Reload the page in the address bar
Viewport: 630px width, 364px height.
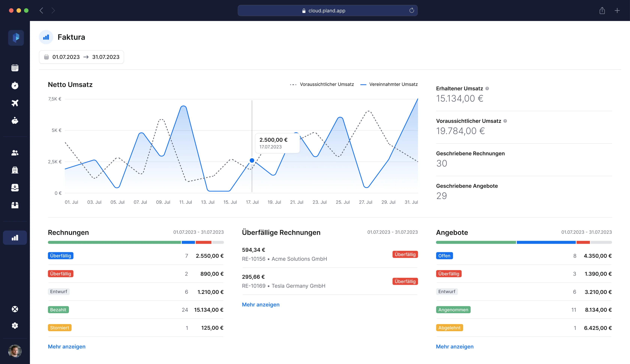pyautogui.click(x=411, y=10)
